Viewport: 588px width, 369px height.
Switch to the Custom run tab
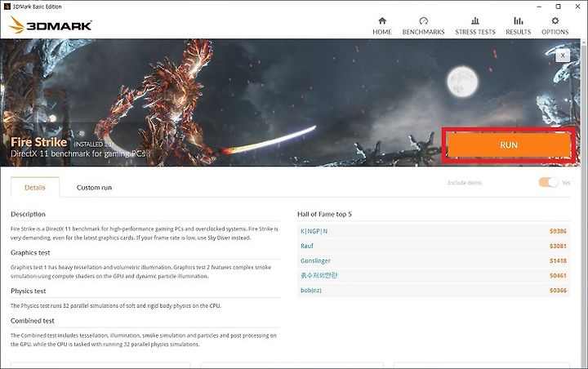(94, 188)
